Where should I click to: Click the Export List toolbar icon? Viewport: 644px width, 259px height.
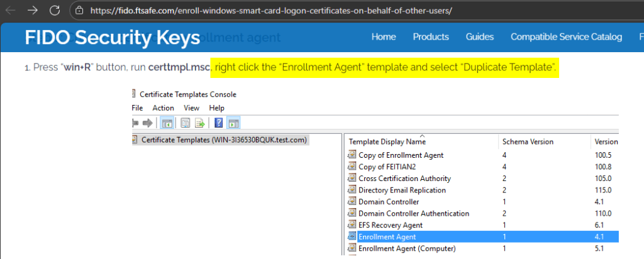pos(200,123)
